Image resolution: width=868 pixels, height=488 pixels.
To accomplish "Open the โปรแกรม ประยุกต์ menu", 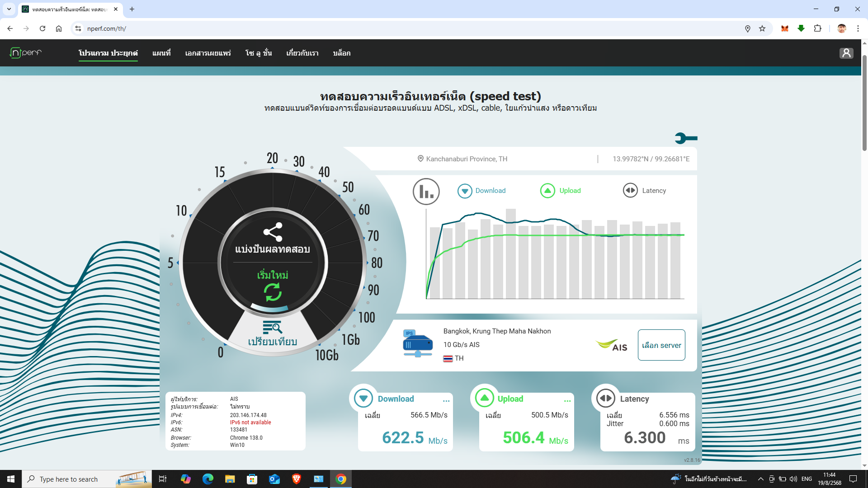I will pyautogui.click(x=108, y=53).
